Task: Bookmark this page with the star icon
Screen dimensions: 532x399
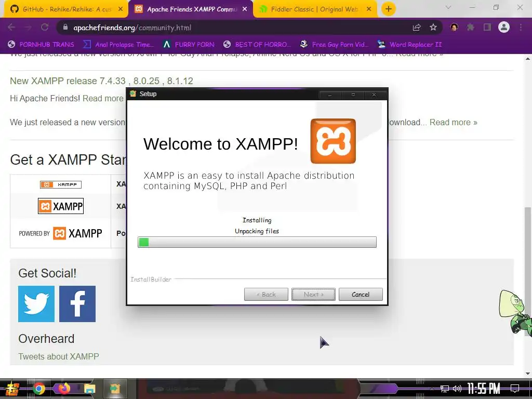Action: 433,28
